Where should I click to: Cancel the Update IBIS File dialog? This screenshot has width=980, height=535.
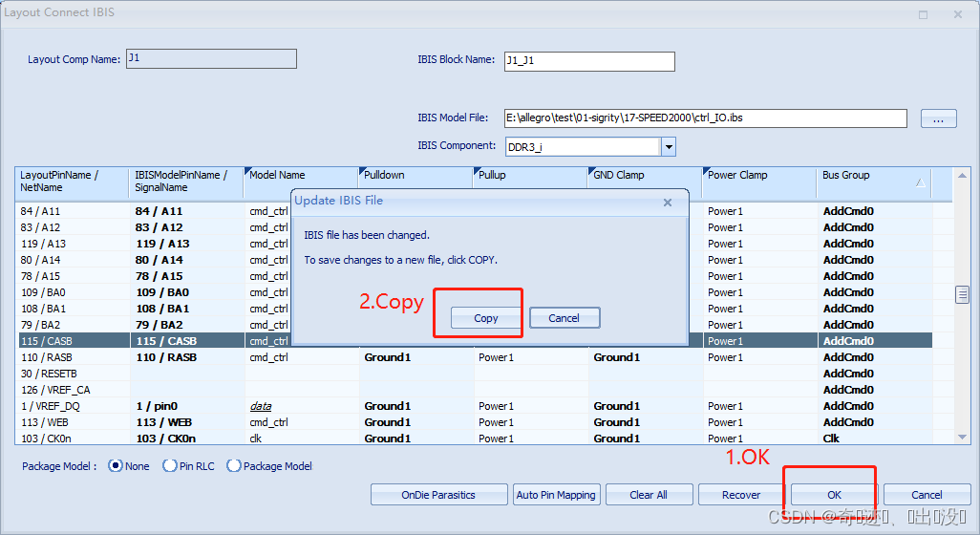pos(565,318)
